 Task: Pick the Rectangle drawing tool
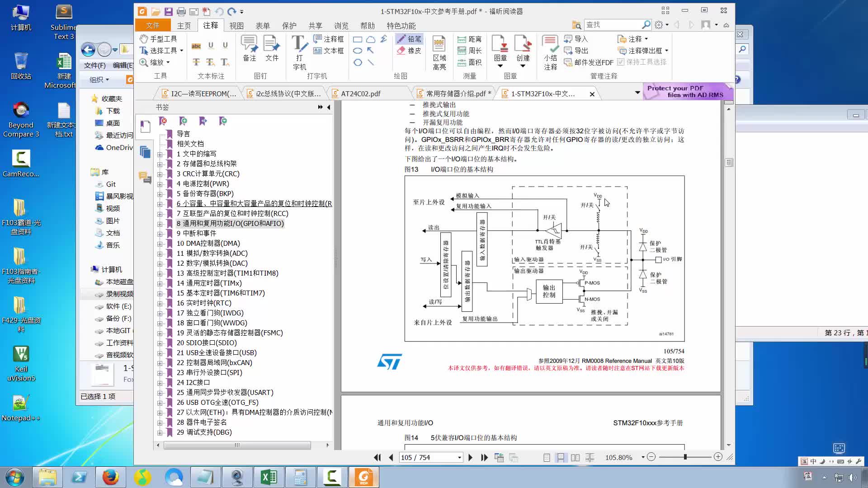pyautogui.click(x=358, y=39)
